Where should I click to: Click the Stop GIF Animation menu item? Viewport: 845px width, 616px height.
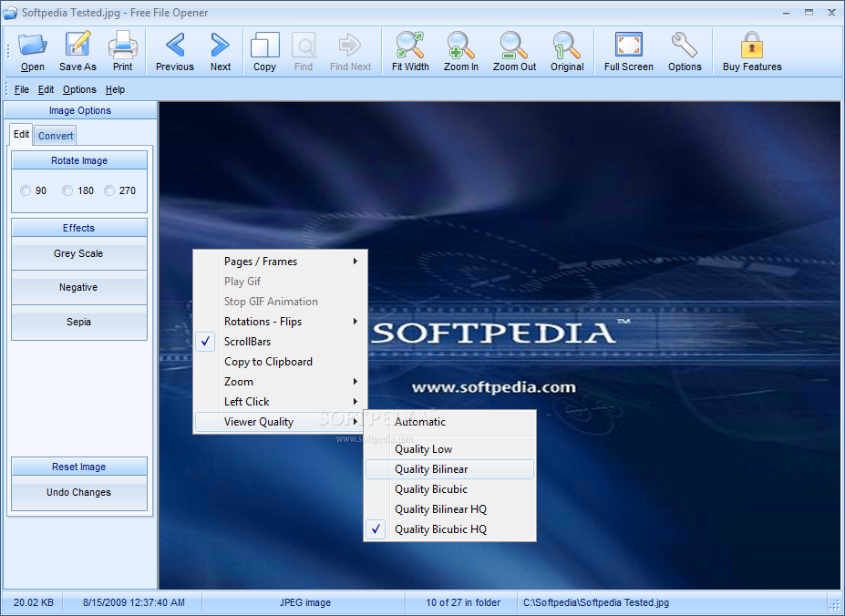click(x=280, y=302)
